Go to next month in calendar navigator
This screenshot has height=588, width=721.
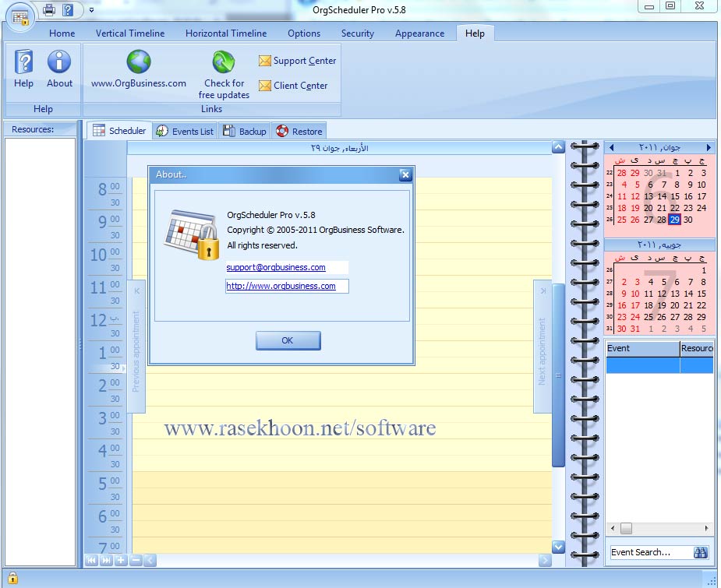[x=709, y=147]
